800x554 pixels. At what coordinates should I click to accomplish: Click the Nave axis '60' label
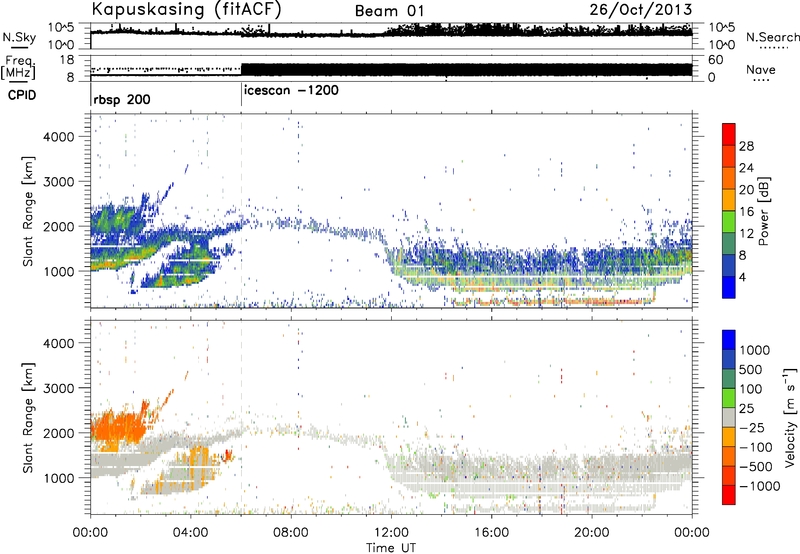pos(715,60)
